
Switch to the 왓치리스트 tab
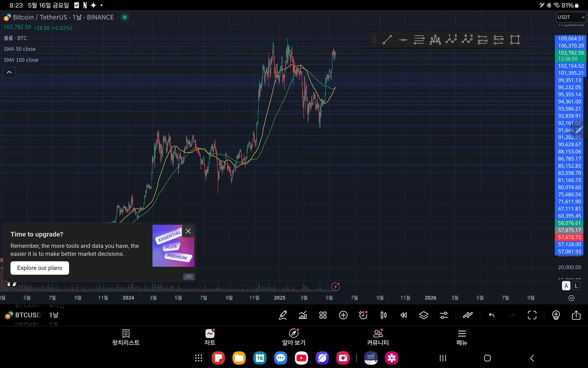click(x=126, y=337)
